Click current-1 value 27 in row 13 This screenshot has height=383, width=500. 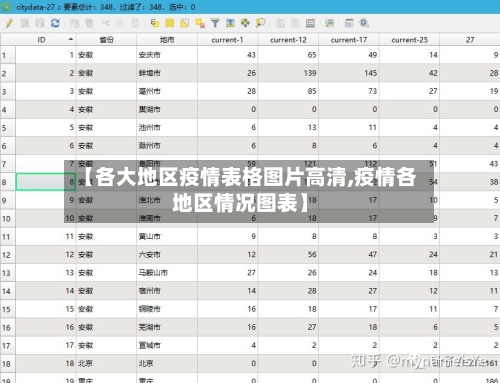(x=227, y=273)
